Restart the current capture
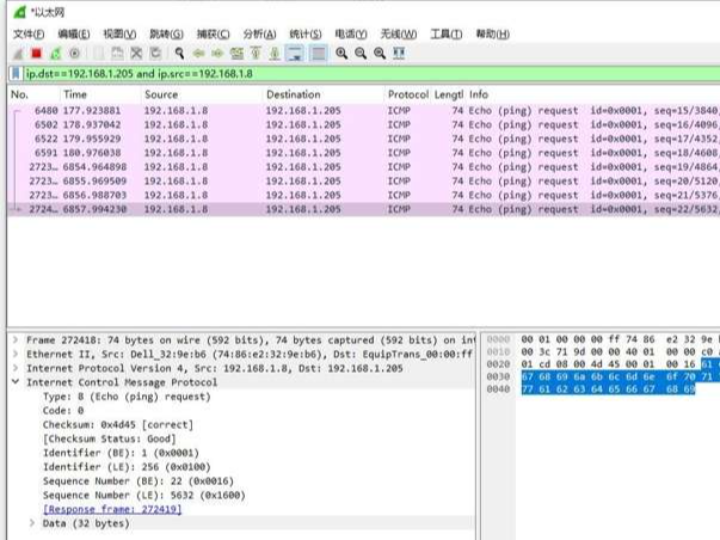 coord(55,53)
